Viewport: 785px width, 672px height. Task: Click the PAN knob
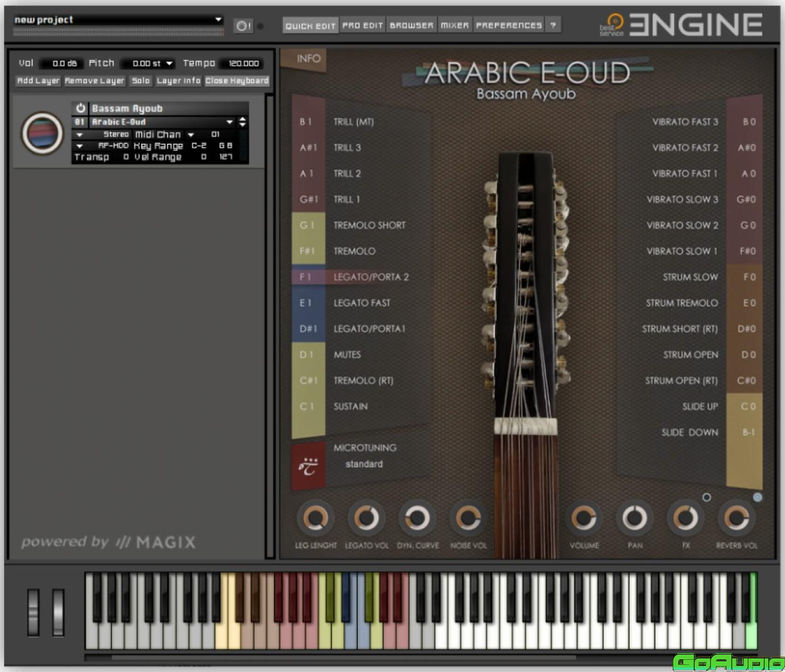(x=635, y=518)
